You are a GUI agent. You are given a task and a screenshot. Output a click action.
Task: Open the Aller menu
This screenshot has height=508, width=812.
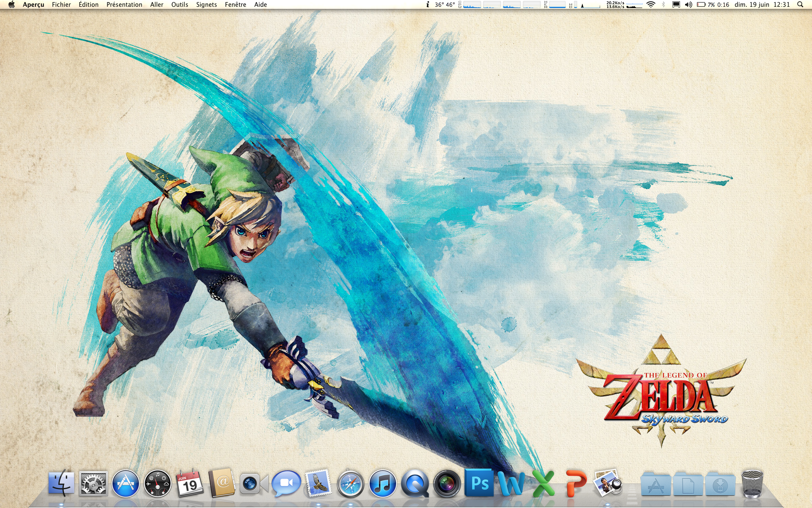pos(156,5)
